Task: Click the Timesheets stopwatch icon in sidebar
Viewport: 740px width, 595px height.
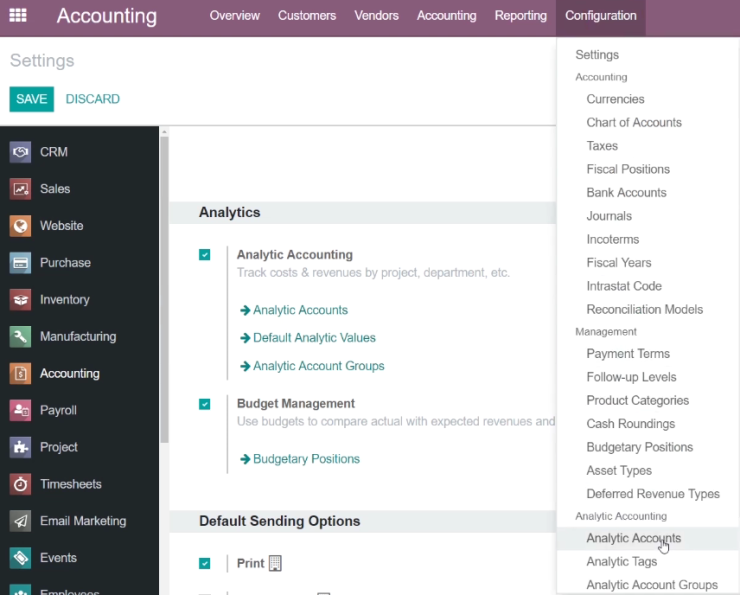Action: 20,484
